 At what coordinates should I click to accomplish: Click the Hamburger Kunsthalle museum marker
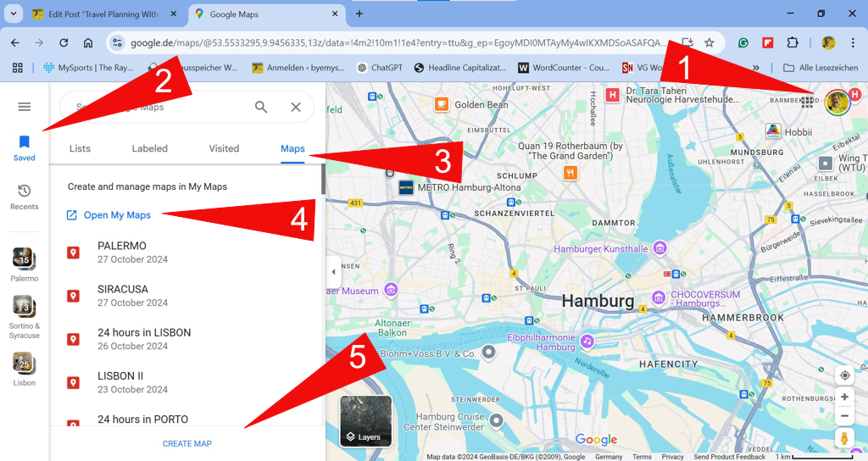click(x=659, y=248)
